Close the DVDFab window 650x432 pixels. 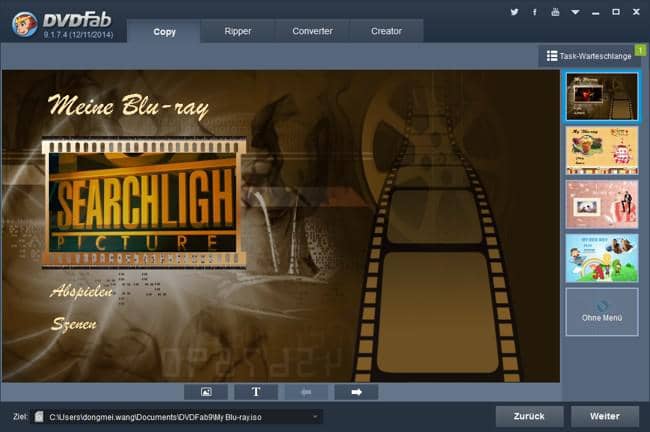pos(636,12)
